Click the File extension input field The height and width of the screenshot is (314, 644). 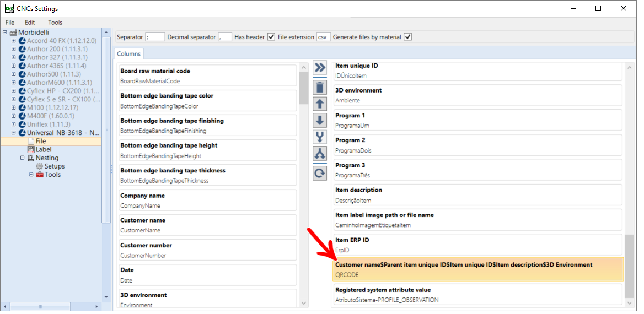click(324, 37)
